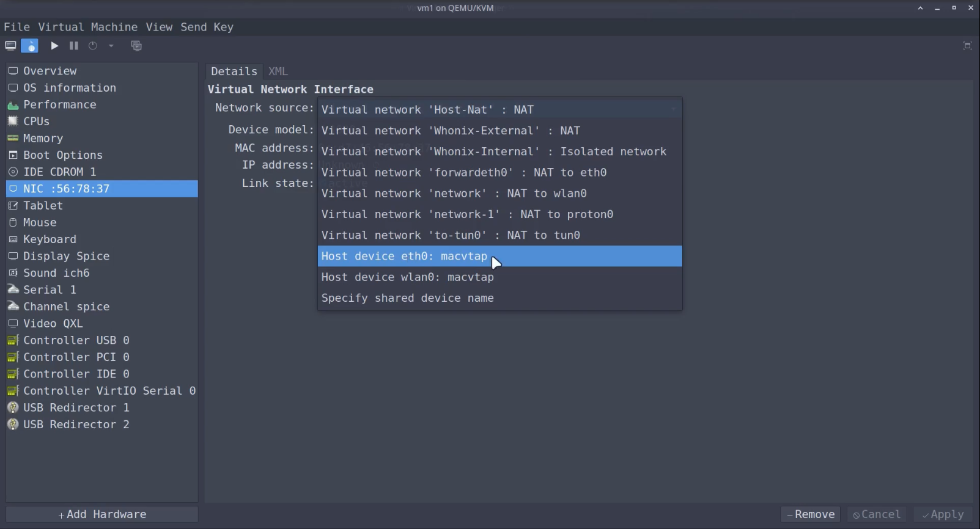Click the Add Hardware button
The image size is (980, 529).
[x=102, y=514]
